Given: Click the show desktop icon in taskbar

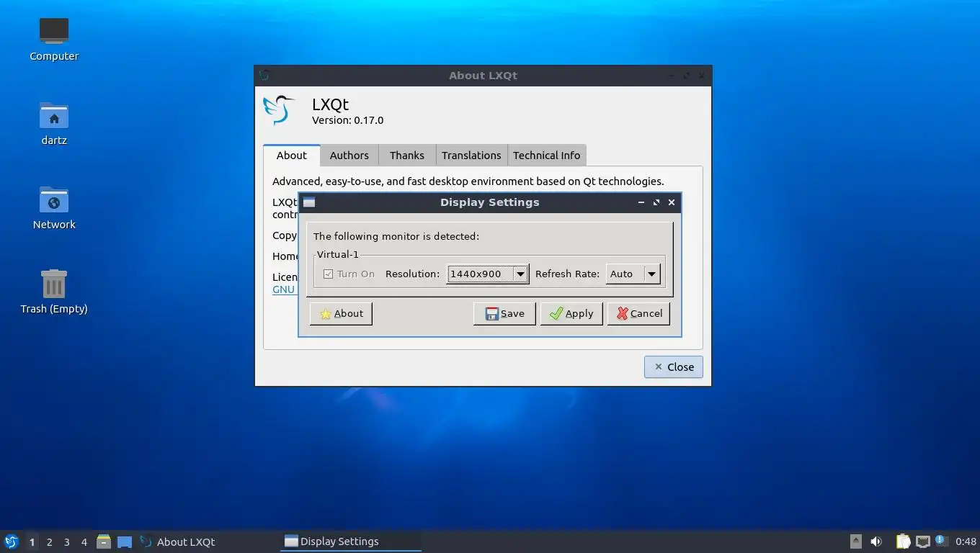Looking at the screenshot, I should click(x=125, y=541).
